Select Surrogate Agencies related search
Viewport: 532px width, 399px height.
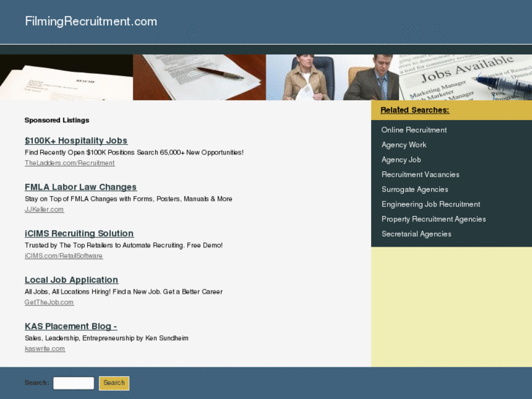415,190
